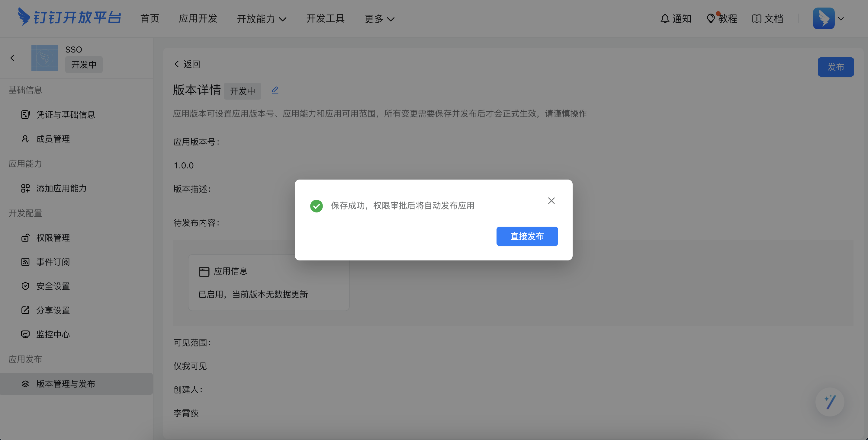The height and width of the screenshot is (440, 868).
Task: Click the 开发中 tag beside 版本详情
Action: click(242, 91)
